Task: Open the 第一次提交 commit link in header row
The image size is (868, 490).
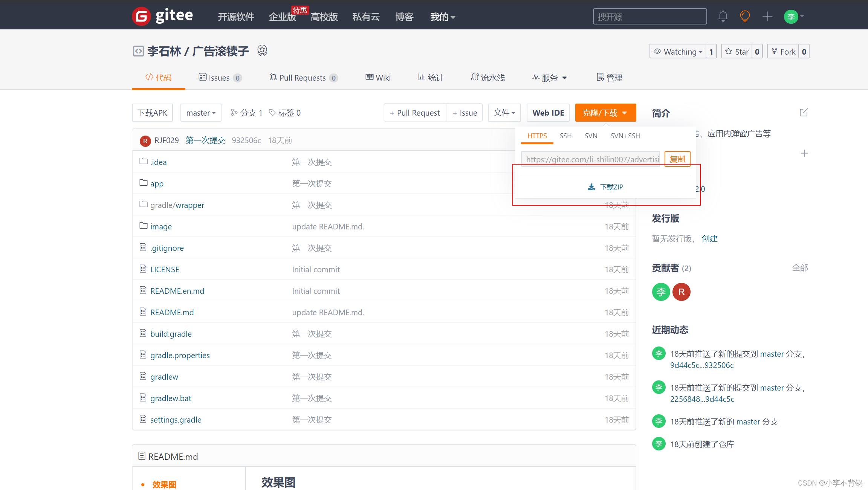Action: coord(205,140)
